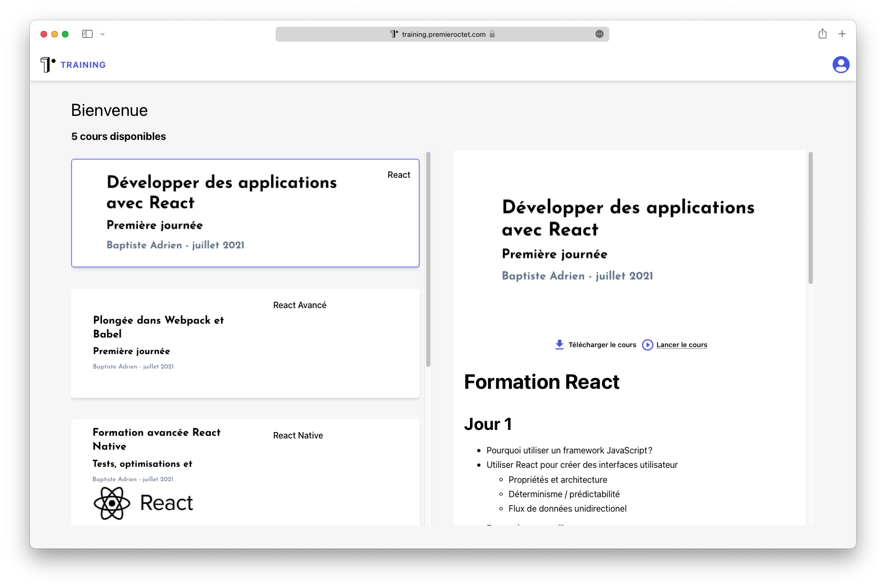This screenshot has height=588, width=886.
Task: Click '5 cours disponibles' text
Action: click(x=119, y=137)
